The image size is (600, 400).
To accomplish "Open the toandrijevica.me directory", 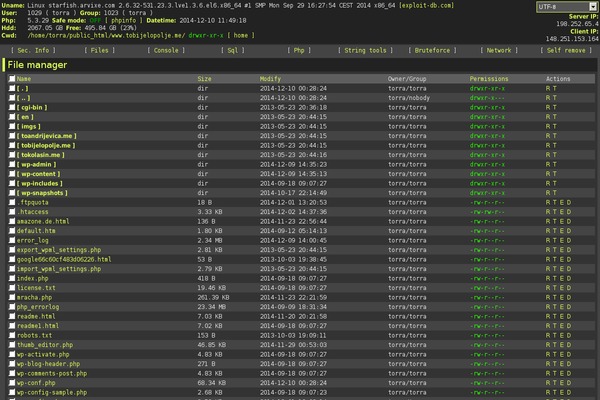I will [47, 136].
